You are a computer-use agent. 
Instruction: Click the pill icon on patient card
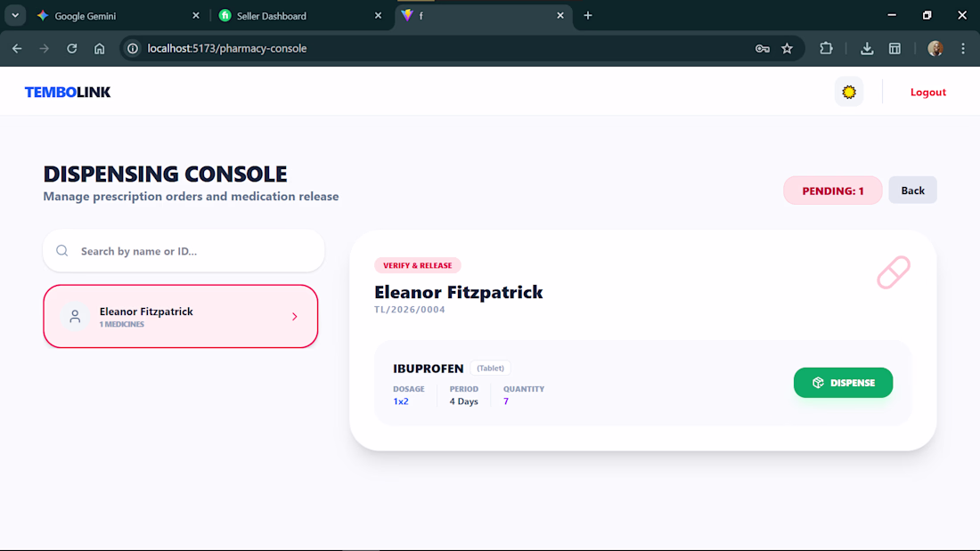click(x=893, y=272)
